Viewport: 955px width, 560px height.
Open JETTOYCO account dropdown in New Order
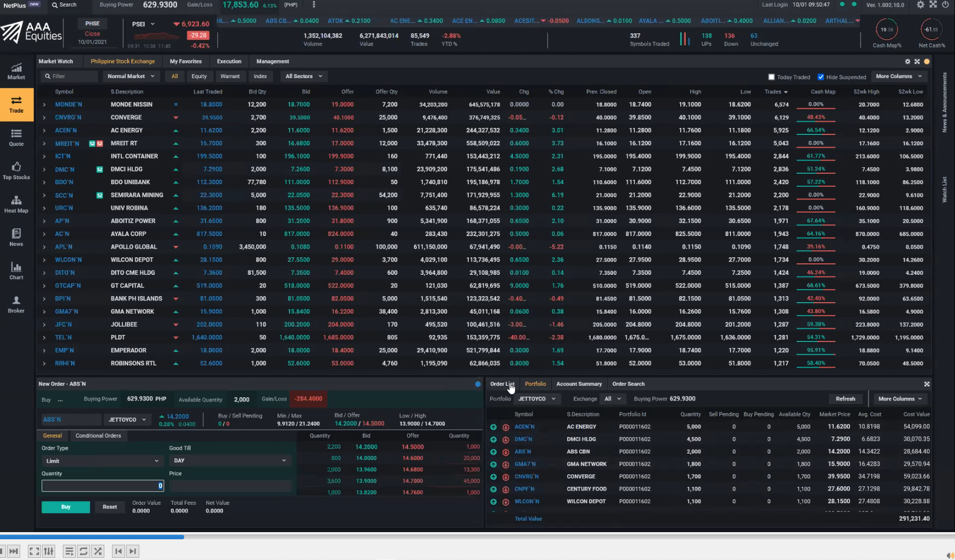click(127, 420)
